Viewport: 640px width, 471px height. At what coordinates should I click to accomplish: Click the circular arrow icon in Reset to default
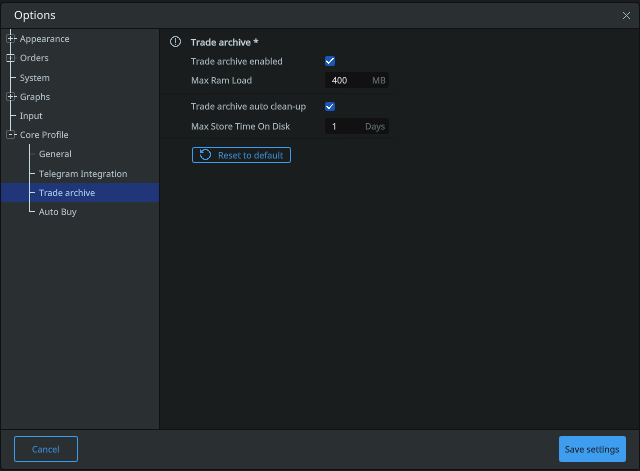point(205,155)
